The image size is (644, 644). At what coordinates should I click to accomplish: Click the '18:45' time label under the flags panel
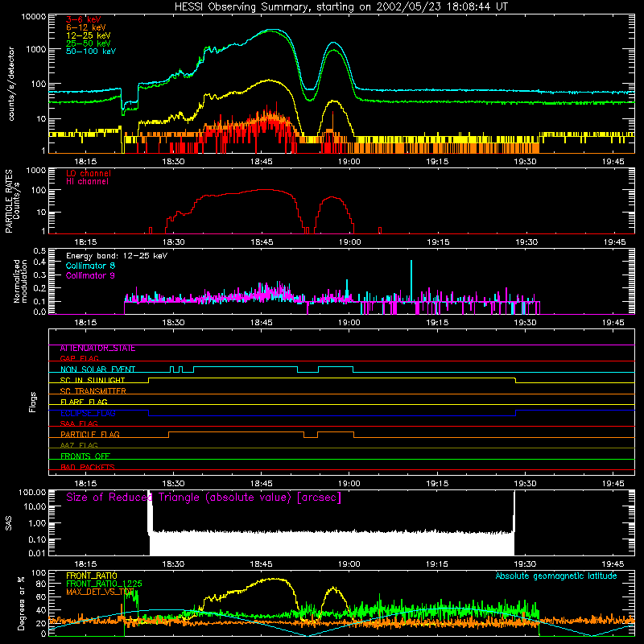coord(261,484)
